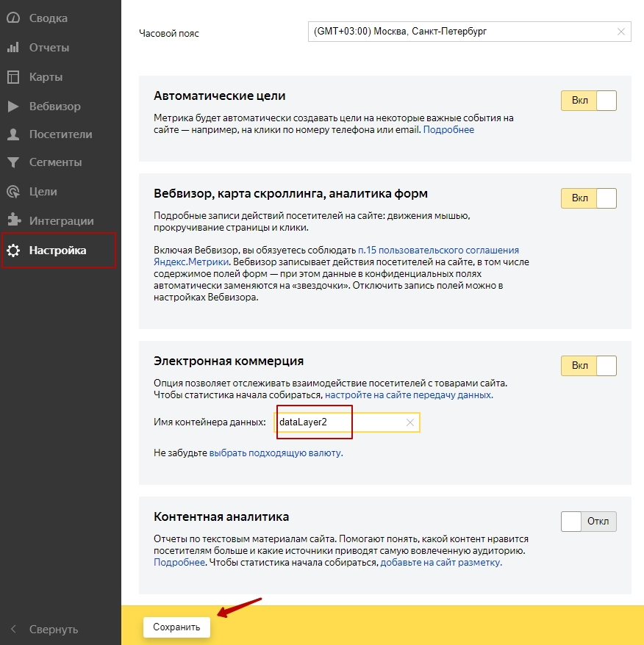Switch off the Электронная коммерция toggle

pos(588,366)
